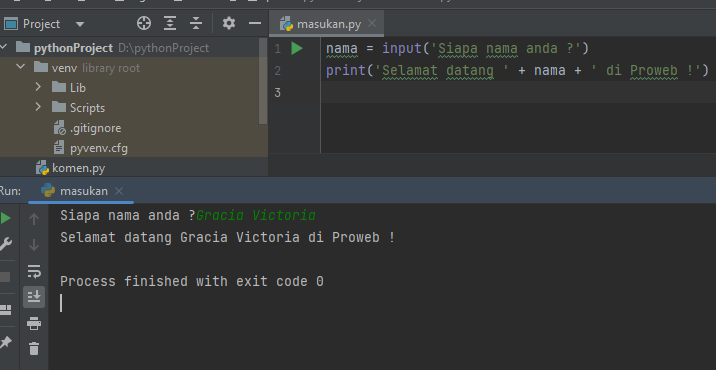The width and height of the screenshot is (716, 370).
Task: Expand the Lib folder
Action: pyautogui.click(x=38, y=87)
